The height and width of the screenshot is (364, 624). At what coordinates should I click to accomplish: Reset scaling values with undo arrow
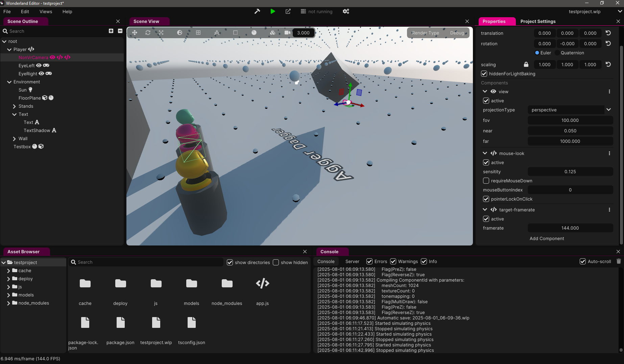[x=608, y=64]
